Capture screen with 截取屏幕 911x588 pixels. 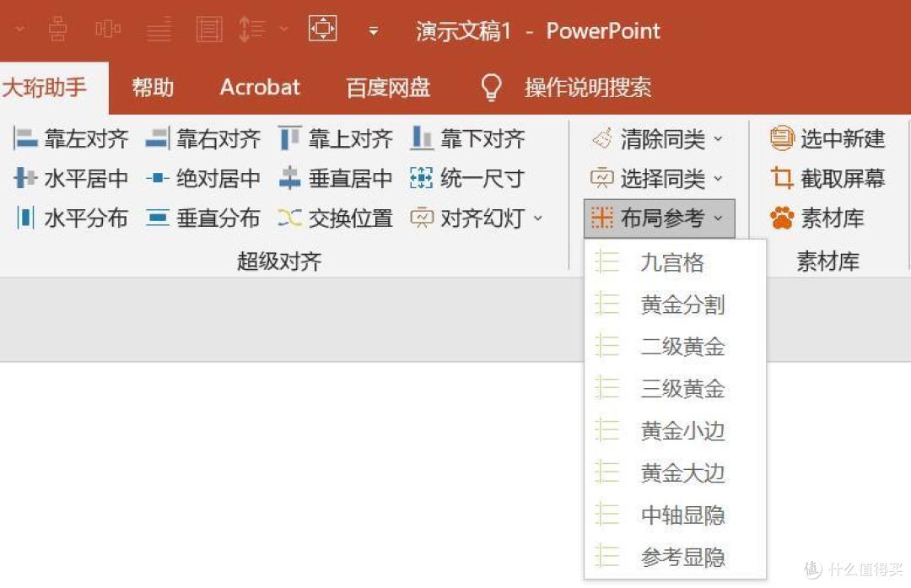point(828,178)
